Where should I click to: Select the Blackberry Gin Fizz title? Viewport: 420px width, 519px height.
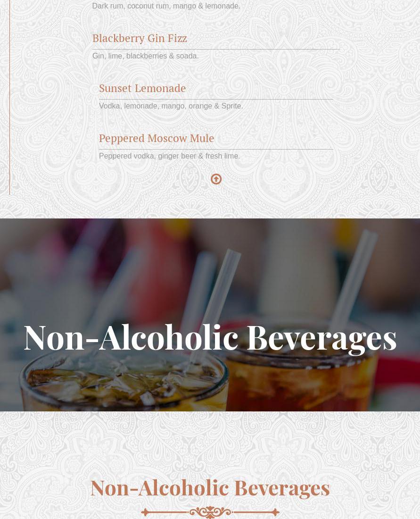click(140, 38)
